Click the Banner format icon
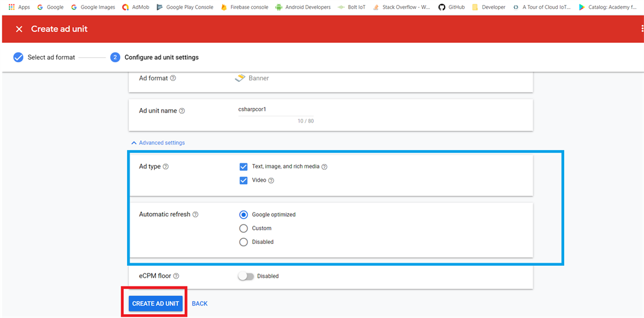This screenshot has width=644, height=318. pyautogui.click(x=240, y=78)
